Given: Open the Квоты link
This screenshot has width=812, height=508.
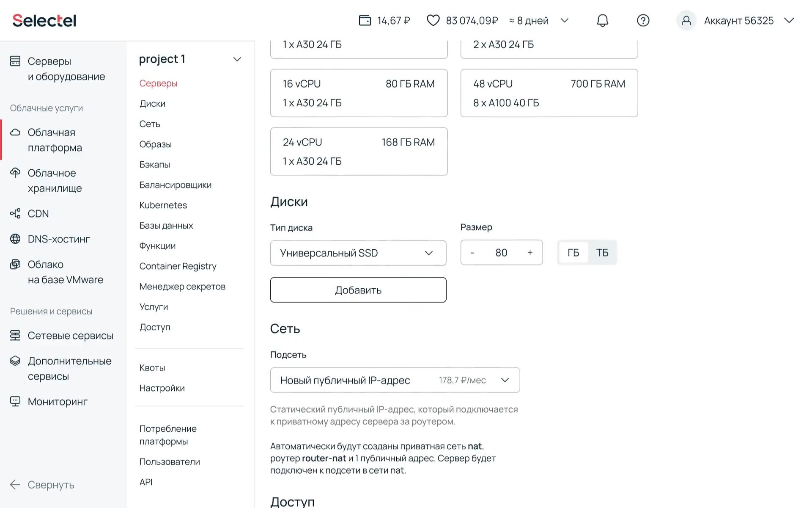Looking at the screenshot, I should [152, 368].
